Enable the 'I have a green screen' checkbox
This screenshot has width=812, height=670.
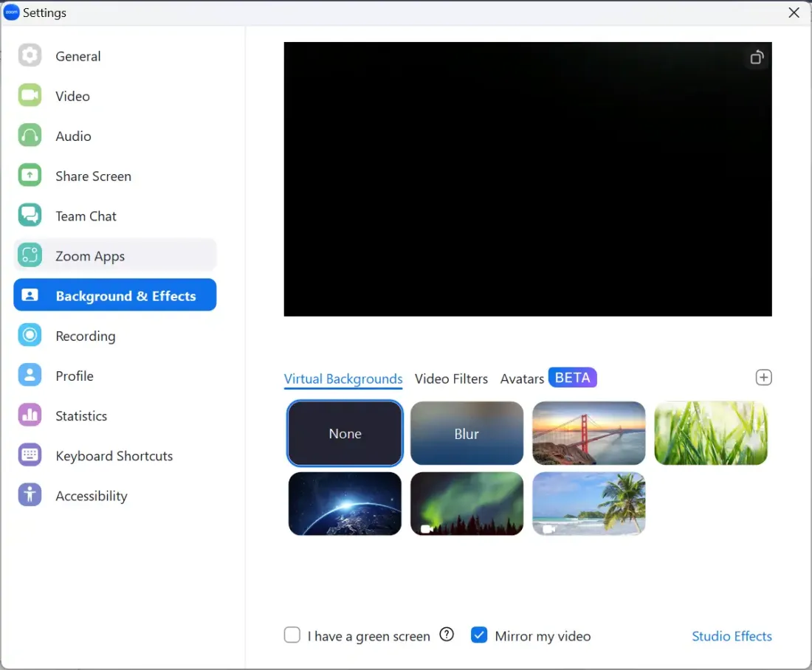(x=292, y=635)
